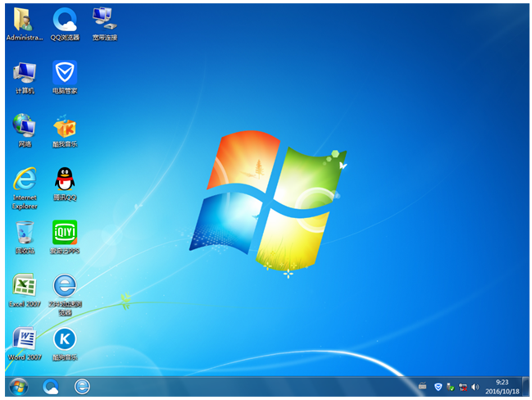Select the Internet Explorer desktop icon

coord(25,180)
